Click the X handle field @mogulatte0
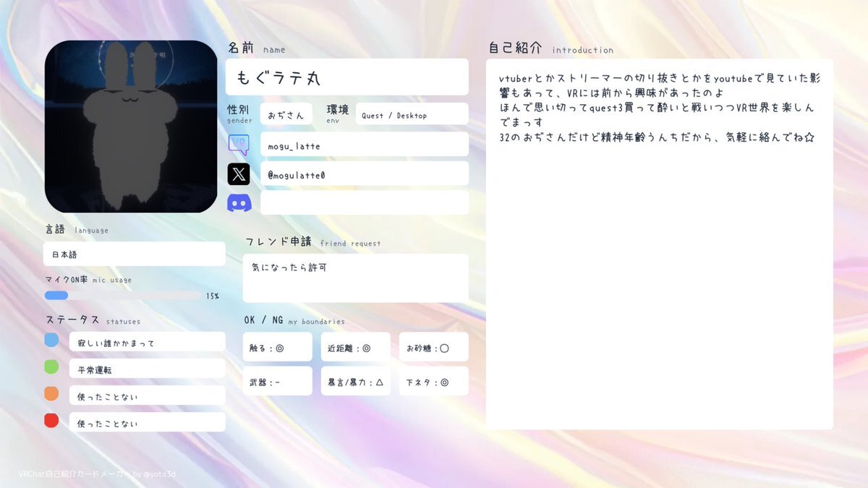The image size is (868, 488). click(x=365, y=174)
